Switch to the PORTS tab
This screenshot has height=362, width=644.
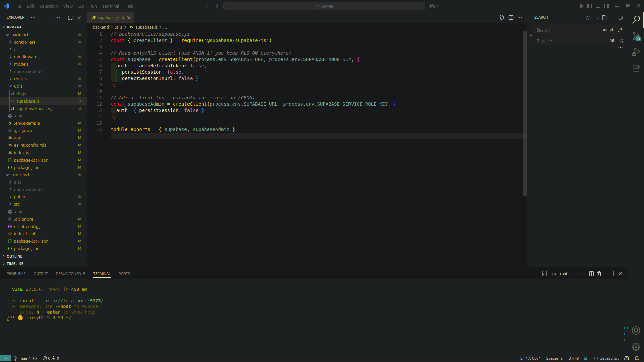click(124, 274)
